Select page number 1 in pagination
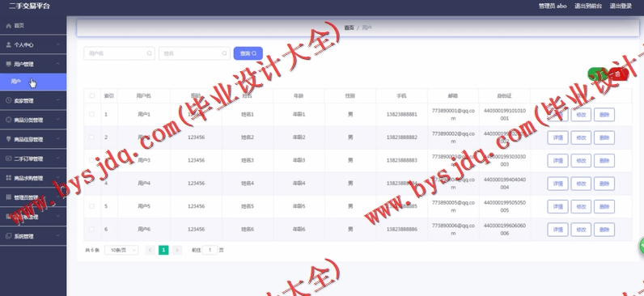This screenshot has width=644, height=296. pos(163,250)
